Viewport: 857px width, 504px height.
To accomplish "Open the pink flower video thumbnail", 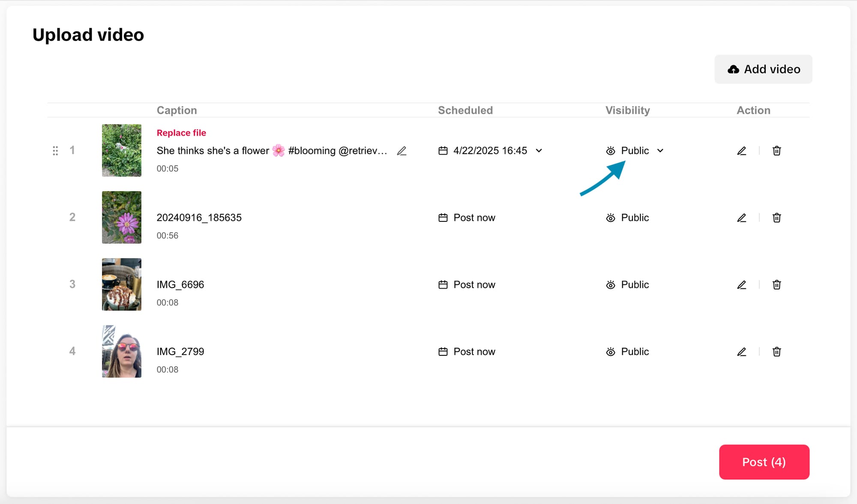I will [x=122, y=218].
